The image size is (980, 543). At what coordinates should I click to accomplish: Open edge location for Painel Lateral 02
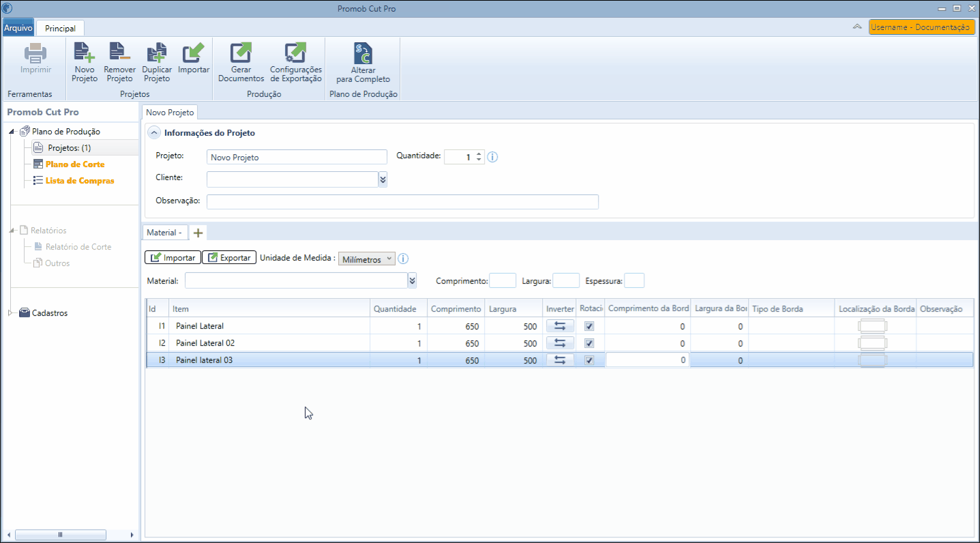click(x=872, y=342)
